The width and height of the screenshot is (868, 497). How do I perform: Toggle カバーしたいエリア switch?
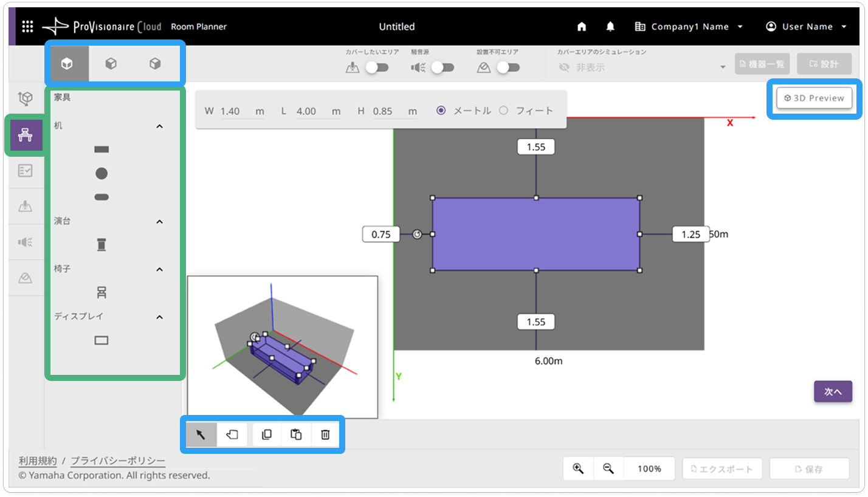(x=377, y=67)
